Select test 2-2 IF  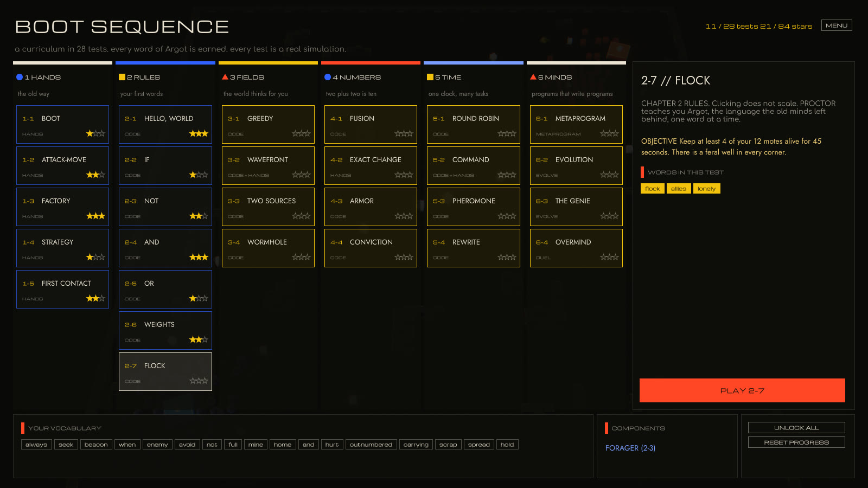(x=165, y=165)
